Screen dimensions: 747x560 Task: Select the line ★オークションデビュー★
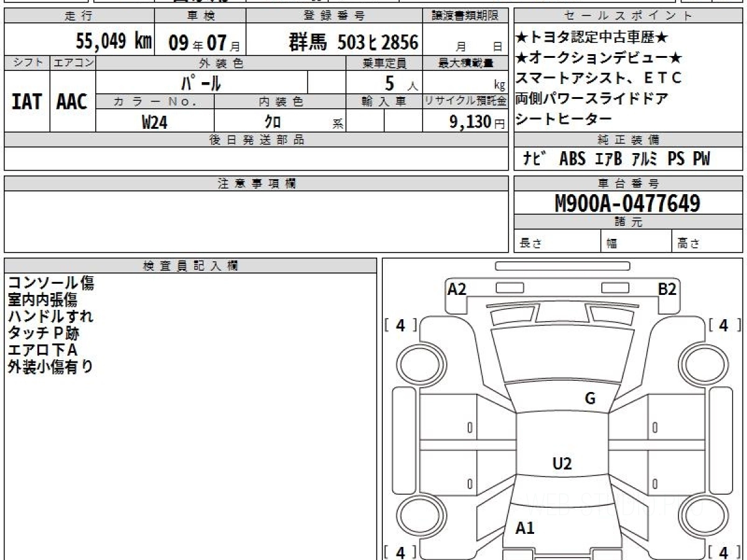pos(599,58)
